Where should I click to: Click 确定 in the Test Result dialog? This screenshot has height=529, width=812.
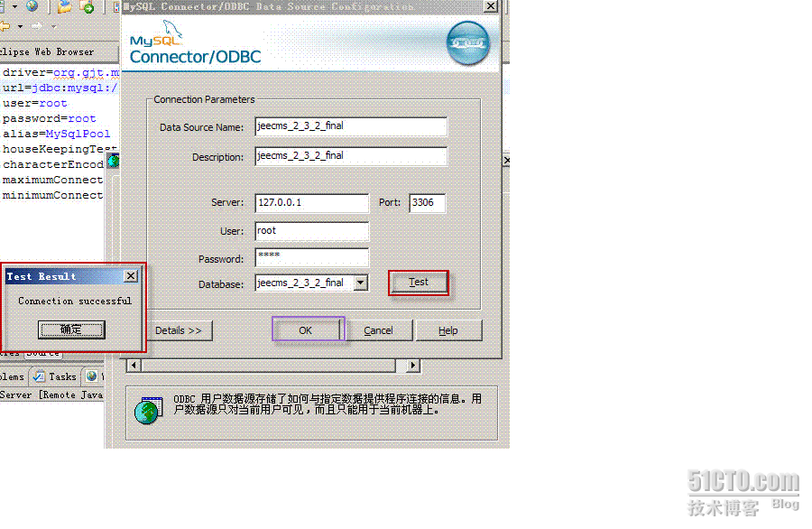[x=71, y=329]
